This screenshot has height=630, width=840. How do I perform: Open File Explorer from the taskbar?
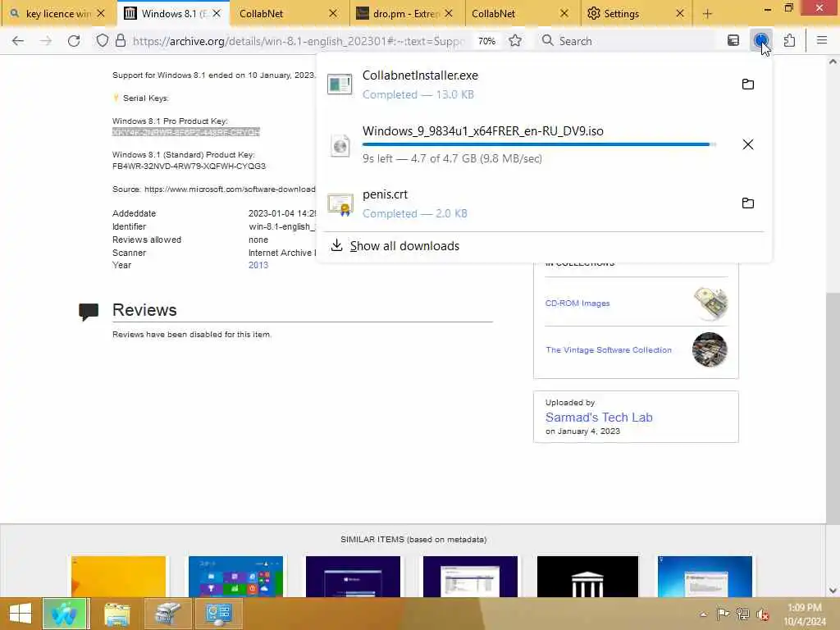pyautogui.click(x=117, y=614)
